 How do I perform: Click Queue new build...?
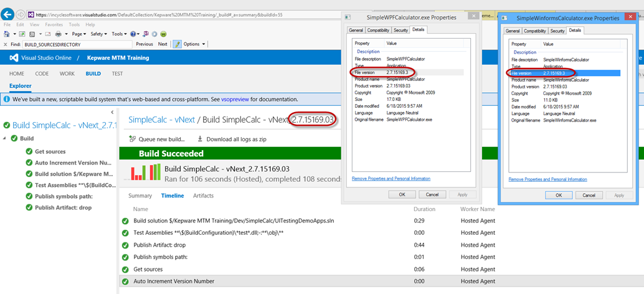point(157,139)
